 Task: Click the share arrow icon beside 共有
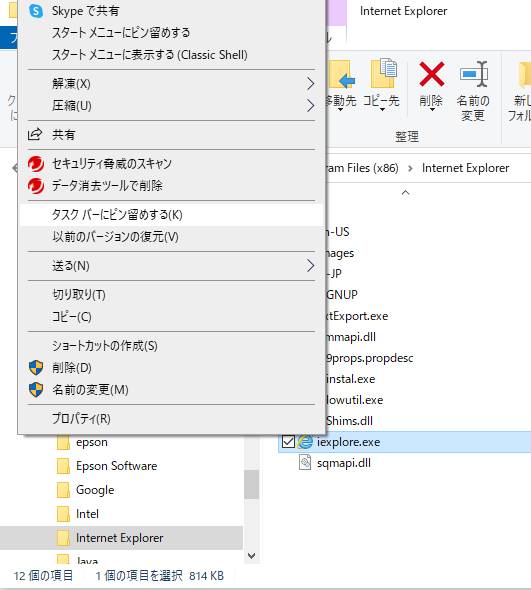[x=35, y=134]
